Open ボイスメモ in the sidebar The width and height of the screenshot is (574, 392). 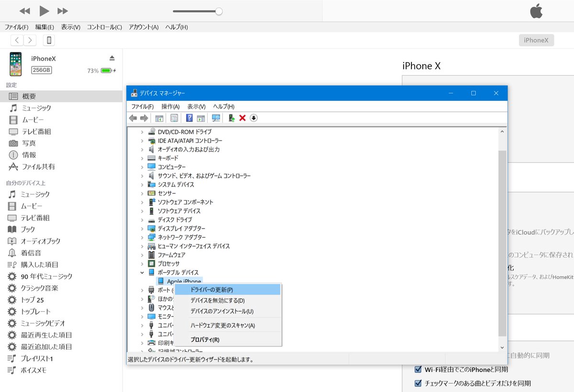(x=61, y=370)
